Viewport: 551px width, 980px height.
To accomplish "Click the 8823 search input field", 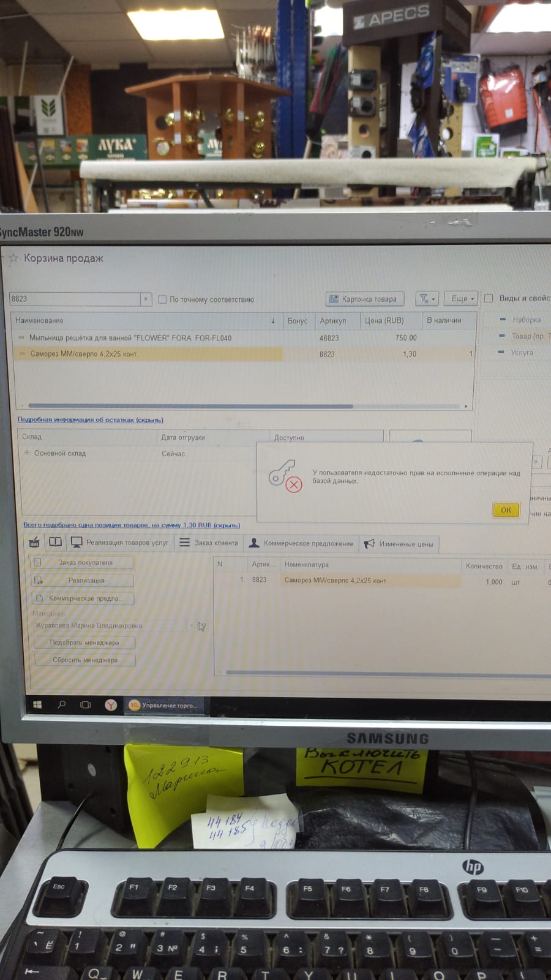I will pyautogui.click(x=73, y=299).
